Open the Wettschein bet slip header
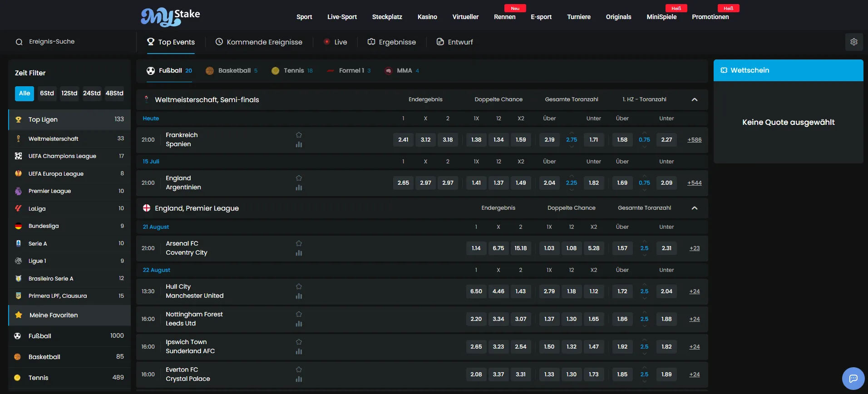Screen dimensions: 868x394 pyautogui.click(x=789, y=70)
